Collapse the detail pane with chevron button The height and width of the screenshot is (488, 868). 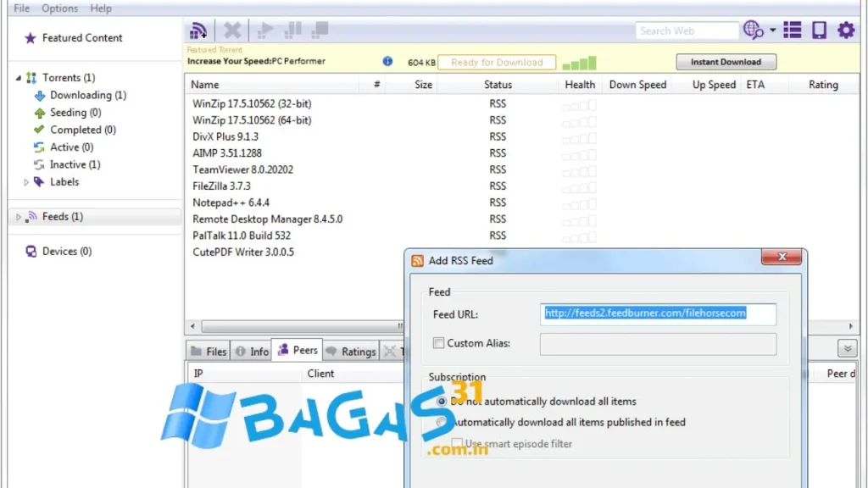point(847,348)
